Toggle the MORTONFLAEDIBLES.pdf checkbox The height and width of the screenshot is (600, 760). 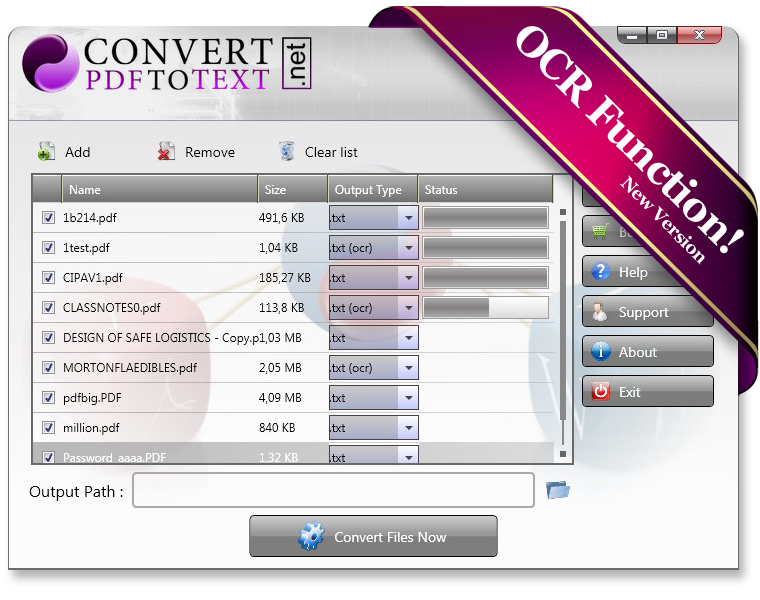point(48,367)
